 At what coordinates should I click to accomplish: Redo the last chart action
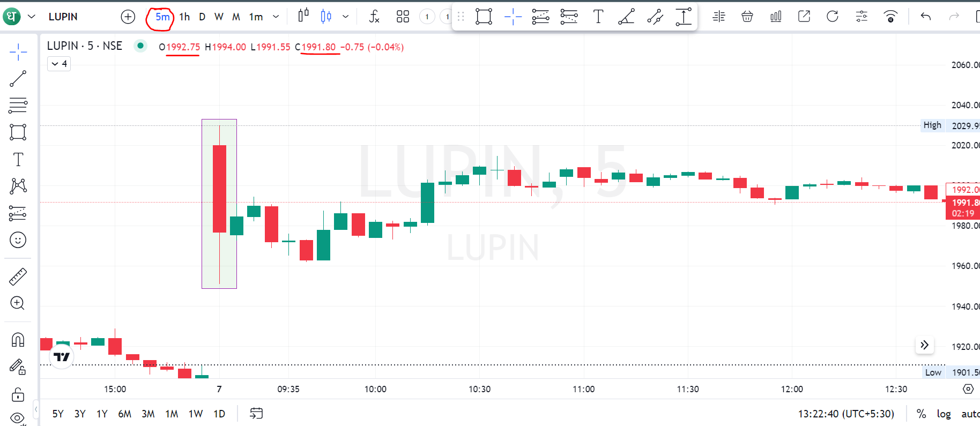(954, 17)
